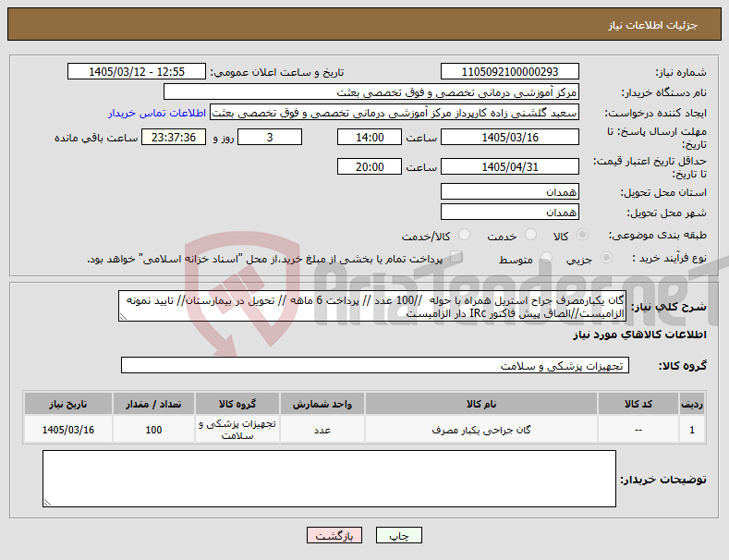Click the resize handle of buyer notes area
The height and width of the screenshot is (560, 729).
[x=47, y=503]
